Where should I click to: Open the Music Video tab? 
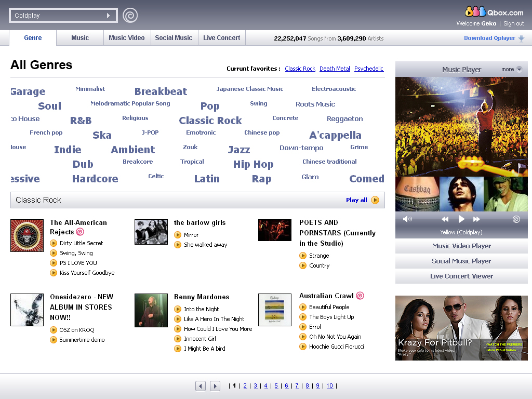coord(127,37)
